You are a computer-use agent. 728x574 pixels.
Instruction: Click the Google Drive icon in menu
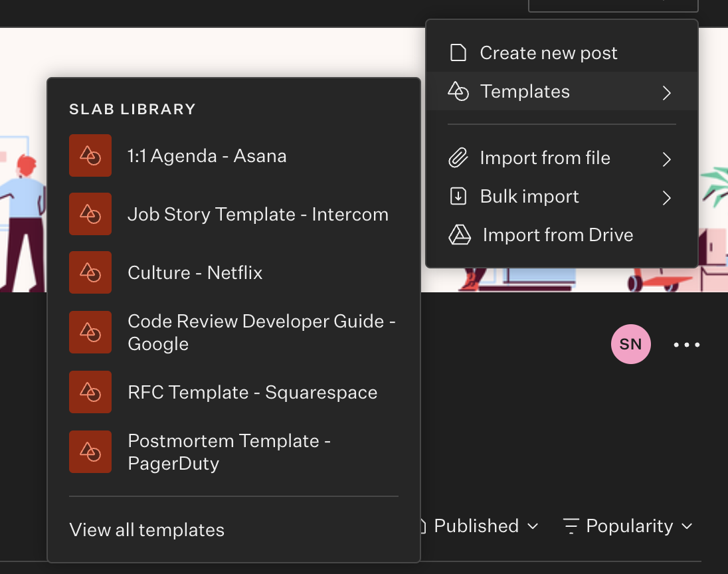pyautogui.click(x=460, y=235)
